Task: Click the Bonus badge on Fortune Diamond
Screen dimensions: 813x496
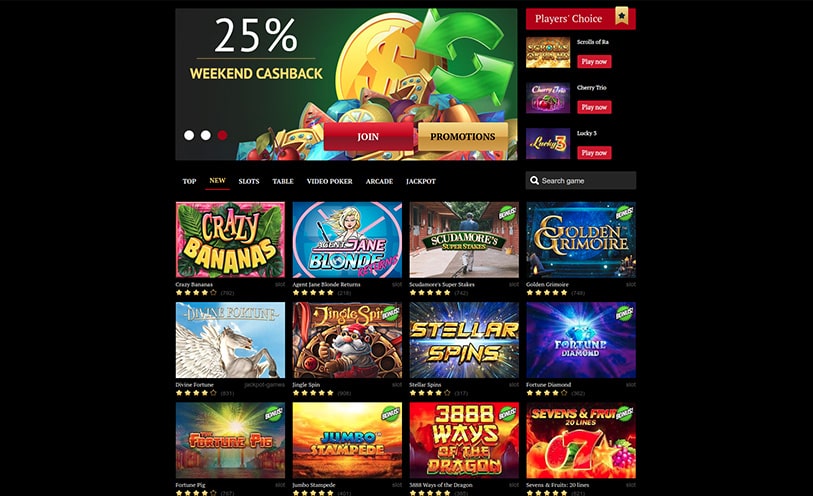Action: [x=625, y=313]
